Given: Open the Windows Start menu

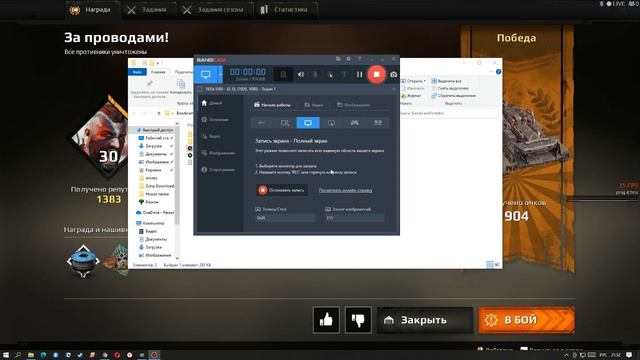Looking at the screenshot, I should click(x=6, y=355).
